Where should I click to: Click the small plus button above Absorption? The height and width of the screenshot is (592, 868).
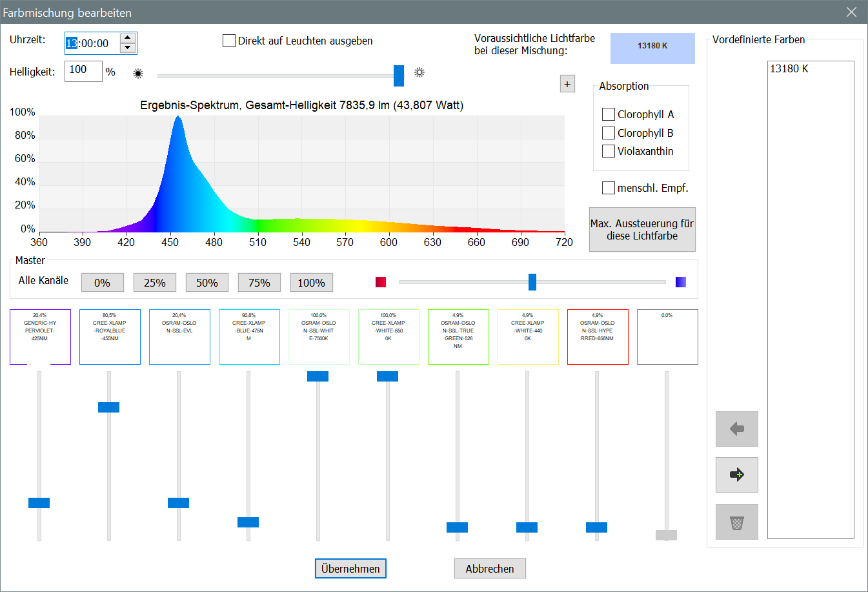click(x=567, y=84)
